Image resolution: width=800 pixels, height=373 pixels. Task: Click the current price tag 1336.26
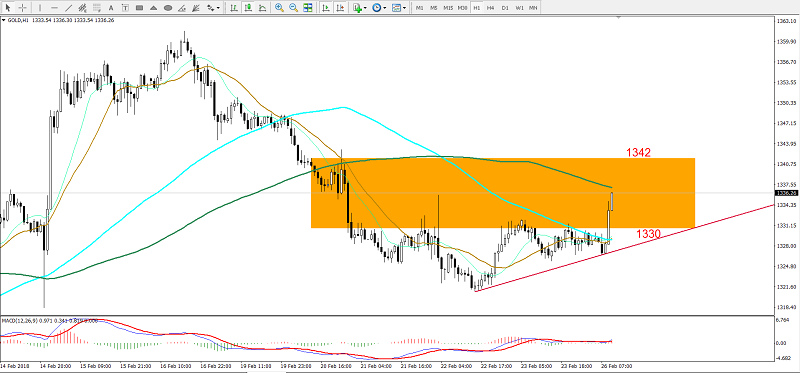tap(786, 193)
